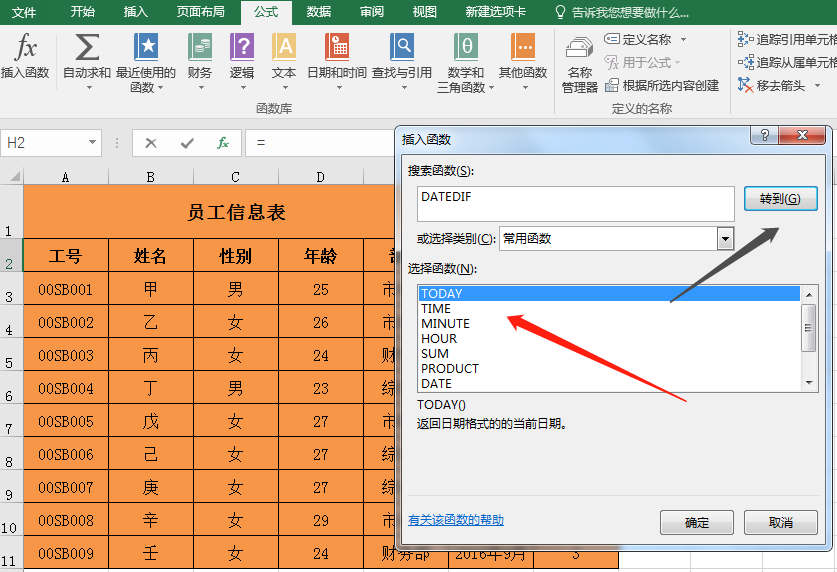This screenshot has height=572, width=837.
Task: Expand the Financial (财务) dropdown arrow
Action: (201, 88)
